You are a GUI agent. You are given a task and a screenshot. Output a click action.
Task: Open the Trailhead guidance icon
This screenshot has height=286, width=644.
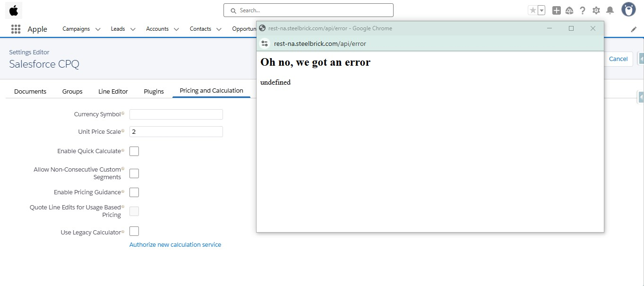(x=569, y=10)
